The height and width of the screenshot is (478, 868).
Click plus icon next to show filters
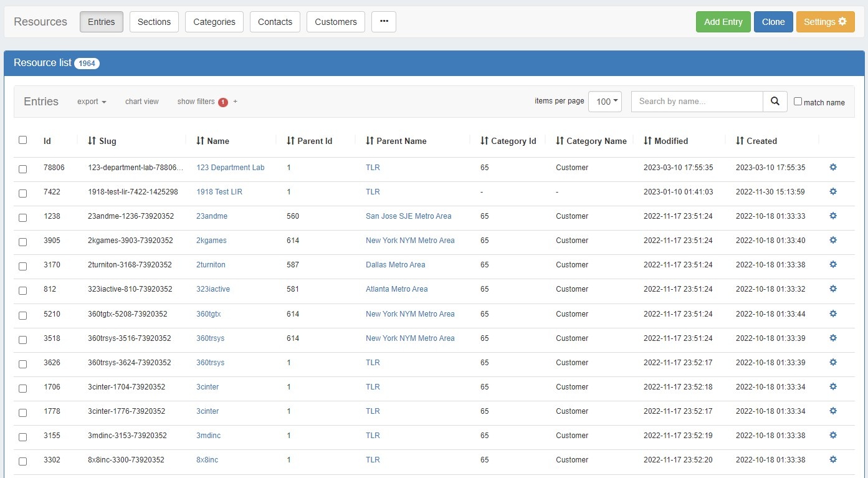pos(235,102)
